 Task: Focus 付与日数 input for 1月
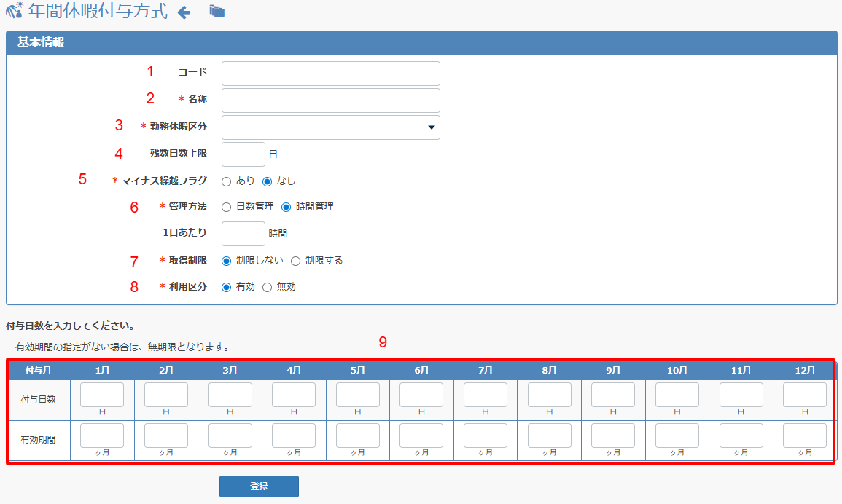click(102, 395)
